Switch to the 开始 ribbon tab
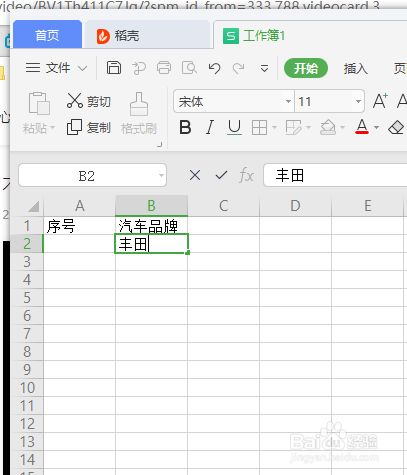 click(x=306, y=68)
